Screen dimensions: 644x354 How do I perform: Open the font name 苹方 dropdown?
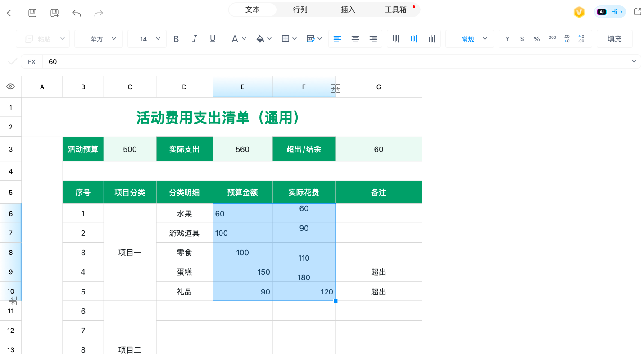[99, 39]
